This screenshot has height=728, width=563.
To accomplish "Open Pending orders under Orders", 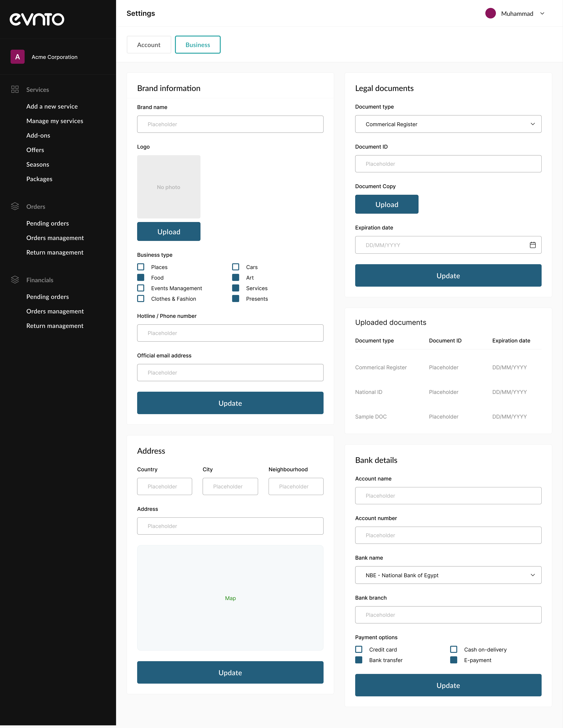I will click(48, 223).
